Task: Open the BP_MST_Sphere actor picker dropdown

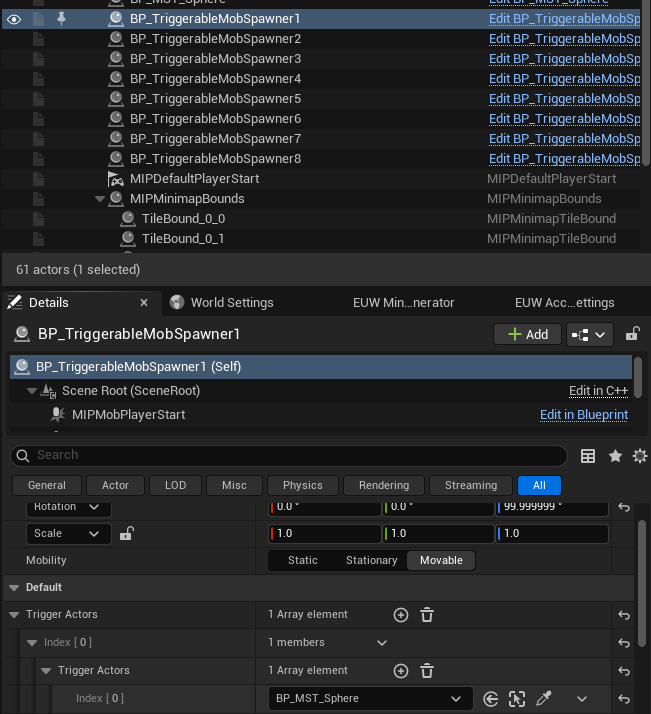Action: 371,699
